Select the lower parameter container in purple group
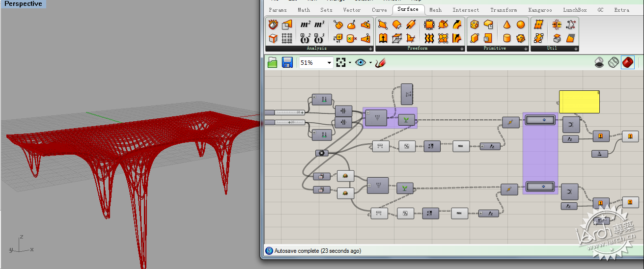The height and width of the screenshot is (269, 644). pos(540,187)
